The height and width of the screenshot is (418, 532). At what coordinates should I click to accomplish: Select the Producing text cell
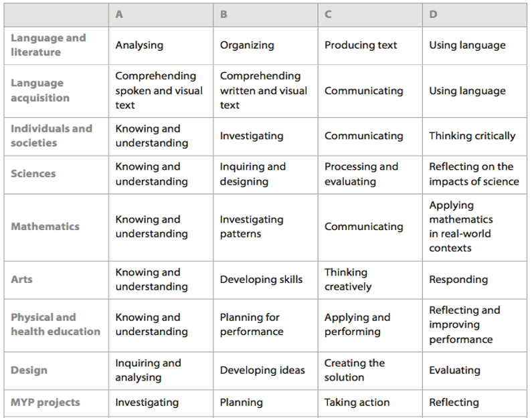(x=361, y=45)
